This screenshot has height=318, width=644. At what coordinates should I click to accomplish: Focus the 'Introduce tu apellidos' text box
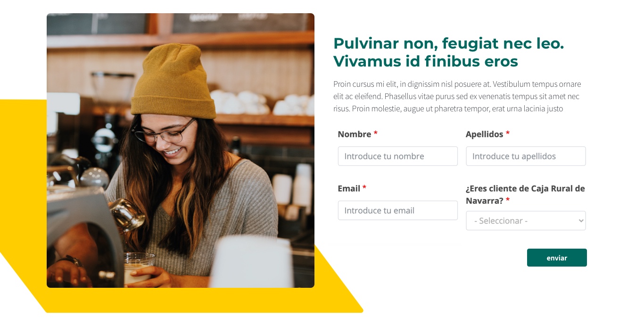coord(526,156)
